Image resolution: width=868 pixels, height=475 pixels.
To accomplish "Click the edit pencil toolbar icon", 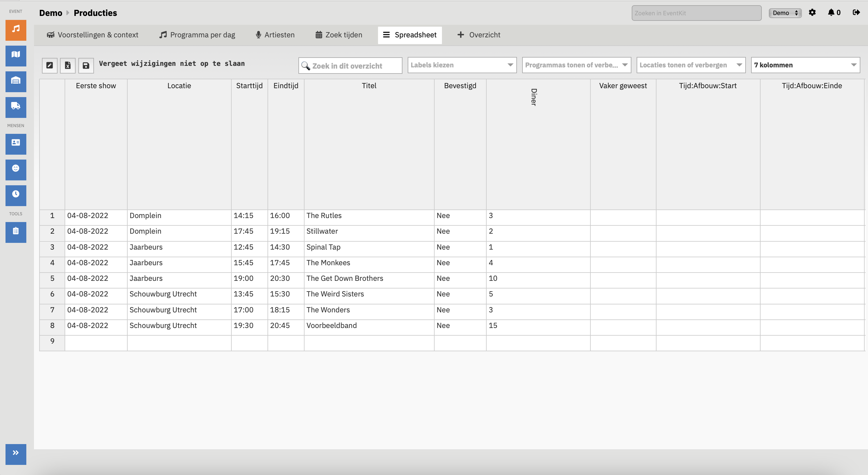I will [x=50, y=66].
